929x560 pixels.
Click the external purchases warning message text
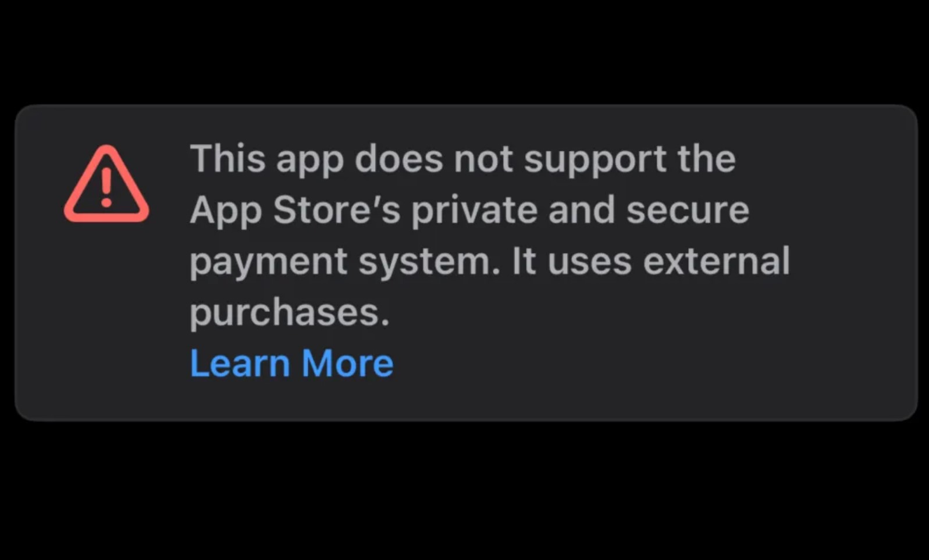[x=490, y=236]
